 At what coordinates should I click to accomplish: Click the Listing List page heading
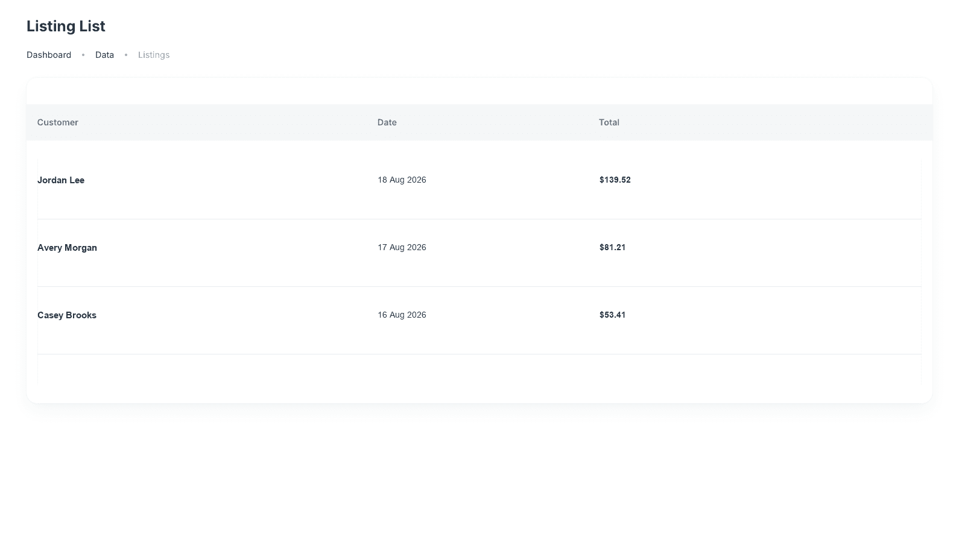click(x=66, y=26)
